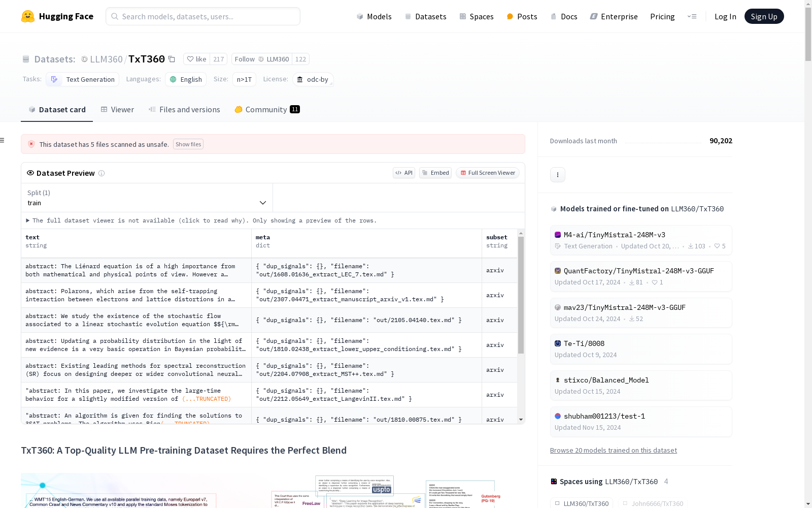
Task: Open the LLM360/TxT360 space
Action: coord(582,503)
